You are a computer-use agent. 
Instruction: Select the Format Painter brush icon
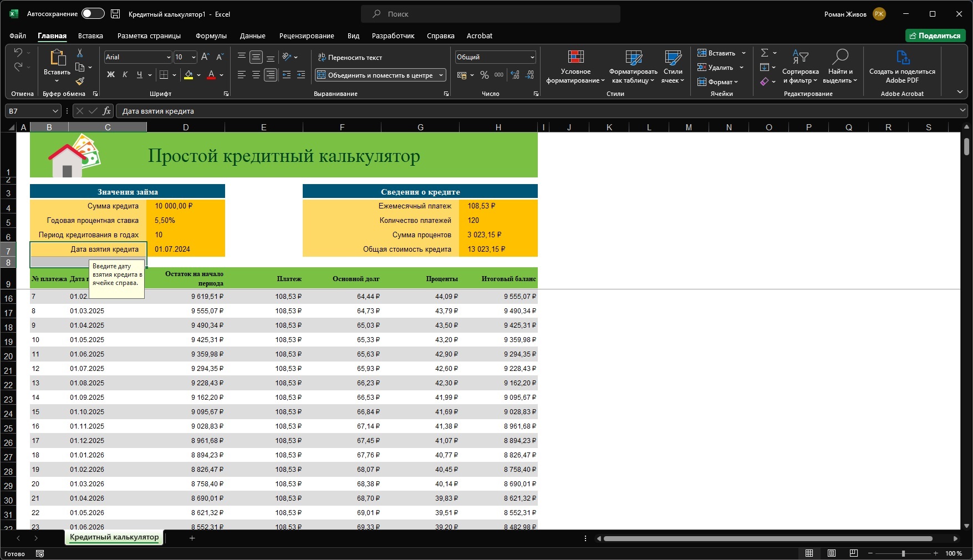(80, 81)
